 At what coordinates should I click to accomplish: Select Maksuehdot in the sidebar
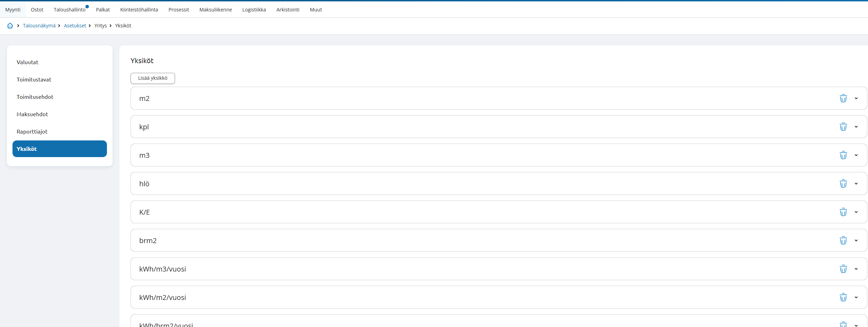tap(60, 114)
